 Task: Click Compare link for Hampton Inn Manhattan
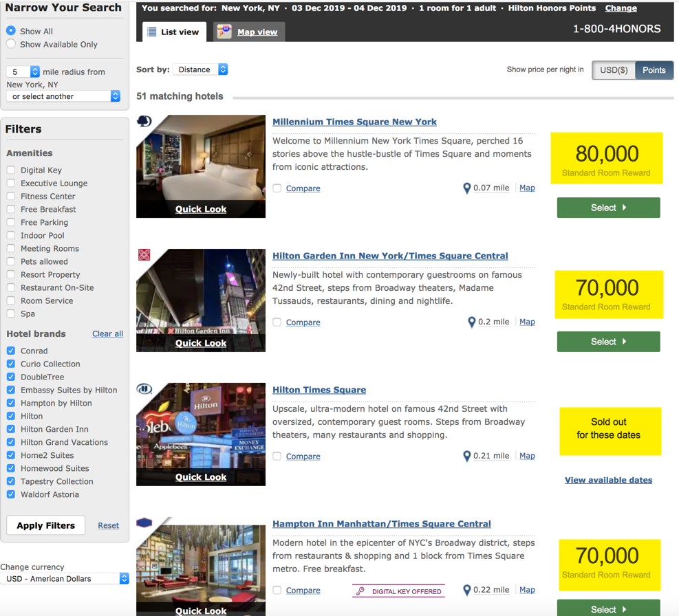pyautogui.click(x=303, y=591)
